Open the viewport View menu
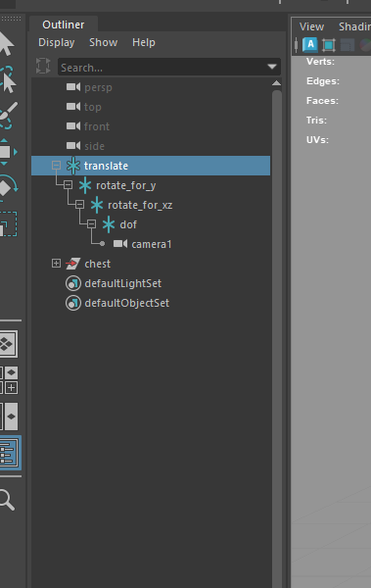This screenshot has width=371, height=588. [x=311, y=26]
